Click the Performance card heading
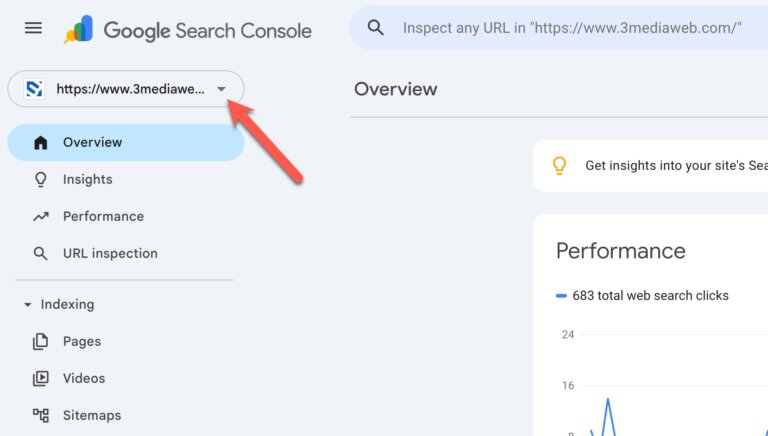768x436 pixels. 621,251
